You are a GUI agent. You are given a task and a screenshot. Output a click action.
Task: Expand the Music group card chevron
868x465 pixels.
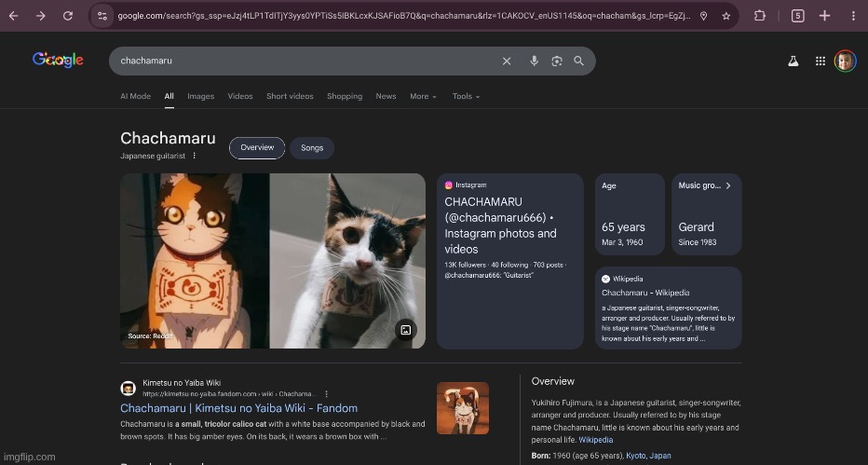pos(728,185)
